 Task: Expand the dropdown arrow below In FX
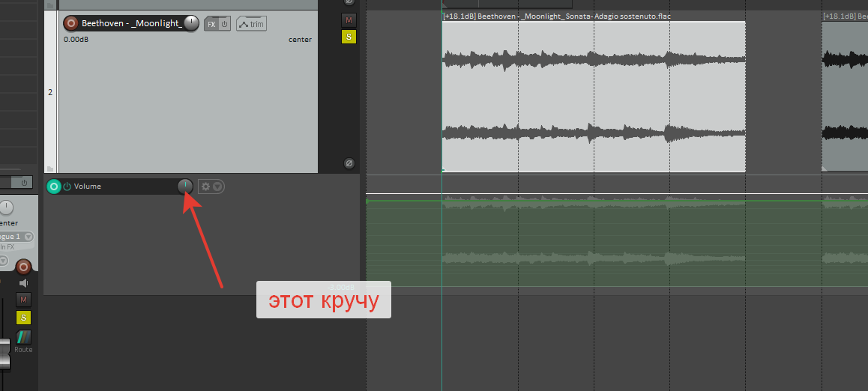tap(4, 261)
